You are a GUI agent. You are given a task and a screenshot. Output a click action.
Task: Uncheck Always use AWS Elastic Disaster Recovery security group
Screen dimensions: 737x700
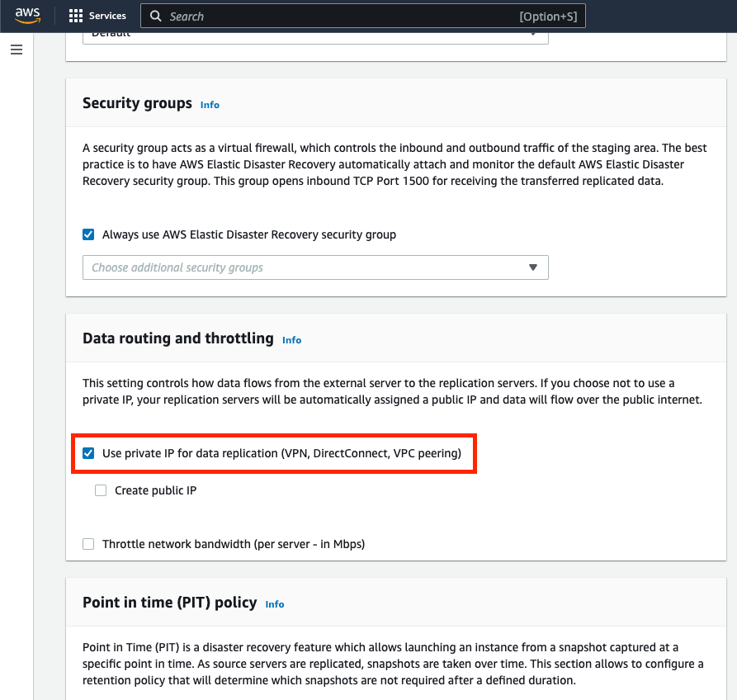coord(88,234)
